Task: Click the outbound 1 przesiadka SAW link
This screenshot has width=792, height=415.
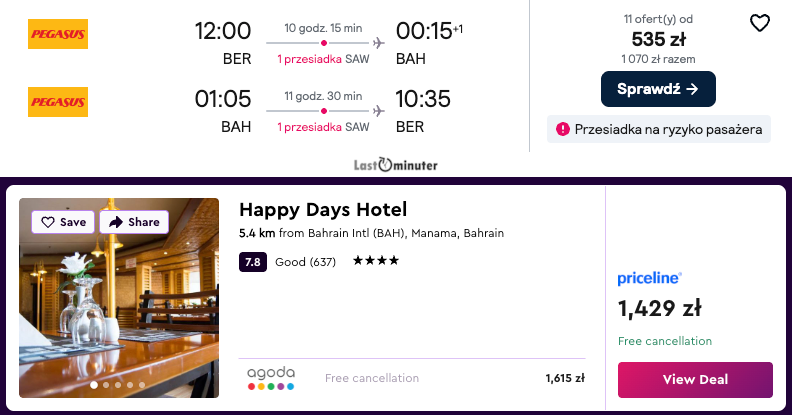Action: pos(322,60)
